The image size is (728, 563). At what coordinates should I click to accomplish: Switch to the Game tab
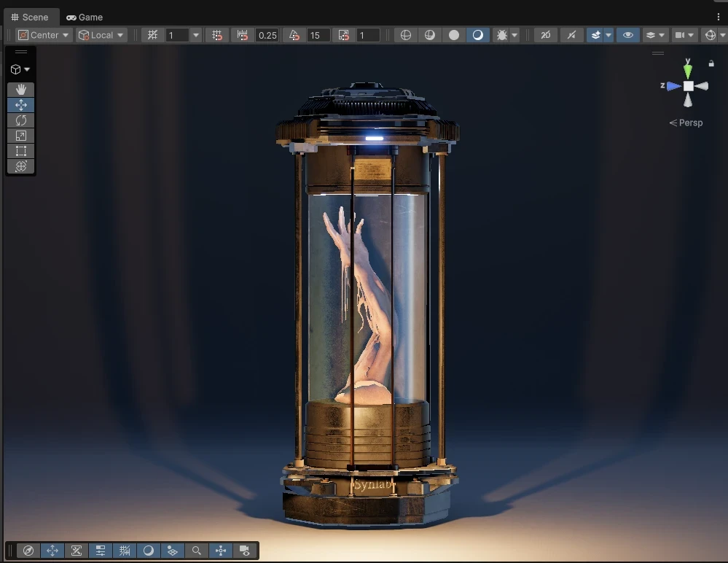(84, 17)
